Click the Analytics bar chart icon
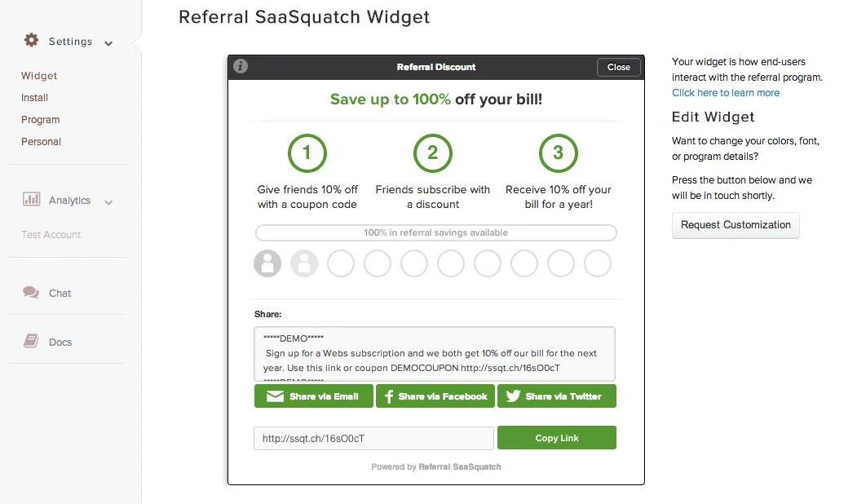Image resolution: width=857 pixels, height=504 pixels. [x=31, y=199]
